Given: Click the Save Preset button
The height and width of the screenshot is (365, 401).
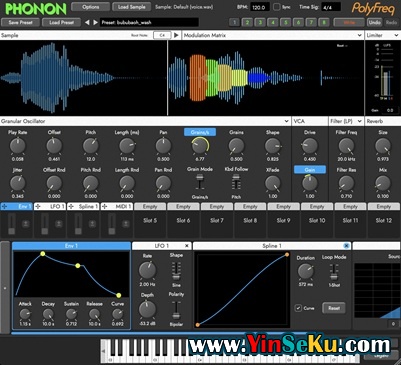Looking at the screenshot, I should pyautogui.click(x=20, y=22).
